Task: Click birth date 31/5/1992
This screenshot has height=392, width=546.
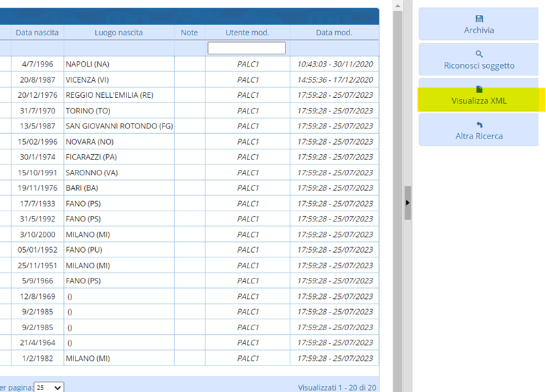Action: pyautogui.click(x=37, y=219)
